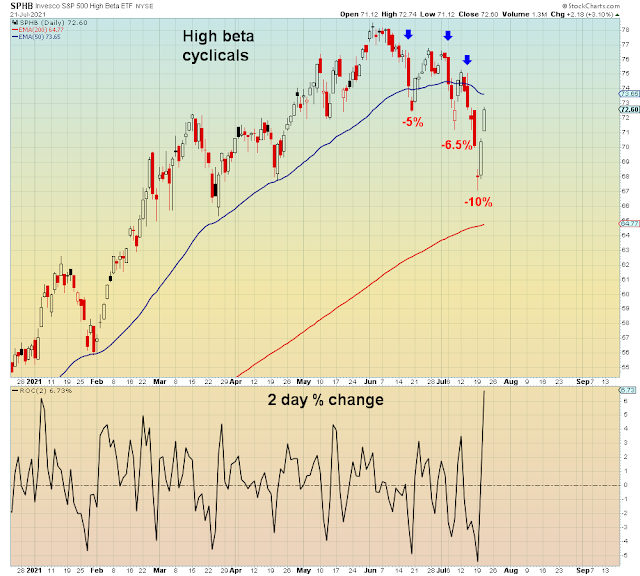The height and width of the screenshot is (576, 640).
Task: Click the -5% drawdown label
Action: click(413, 122)
